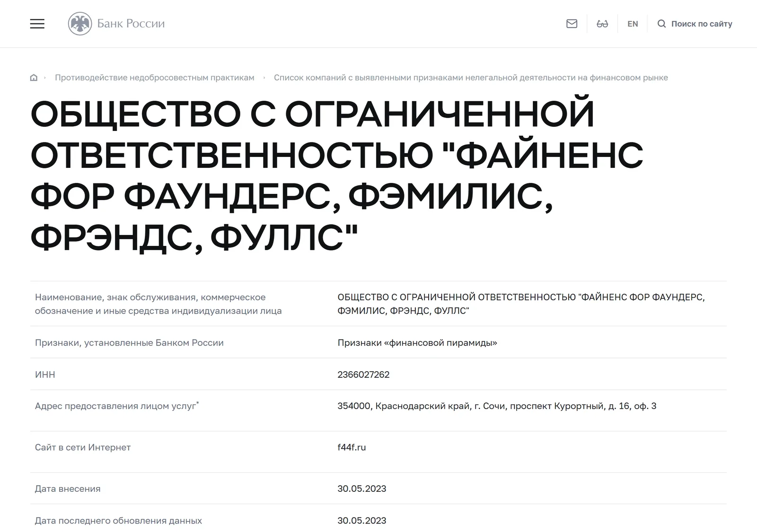Switch site language to EN
The width and height of the screenshot is (757, 532).
click(633, 24)
